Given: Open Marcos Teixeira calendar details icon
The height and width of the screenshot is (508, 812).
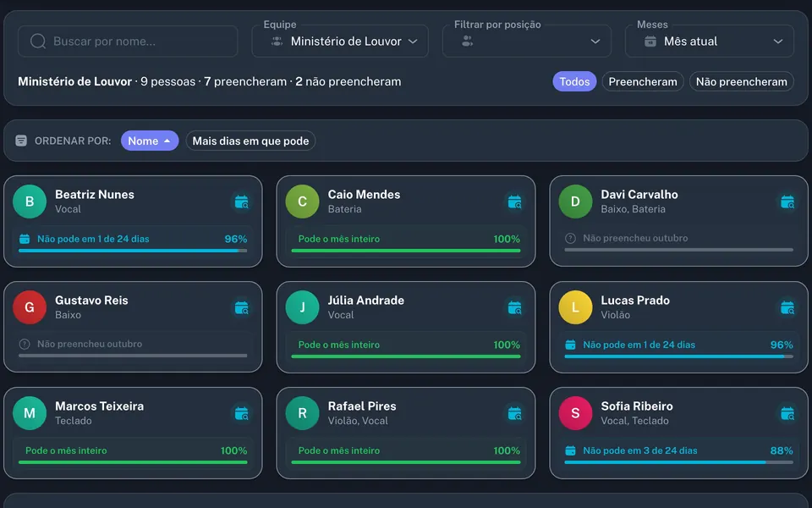Looking at the screenshot, I should (242, 414).
